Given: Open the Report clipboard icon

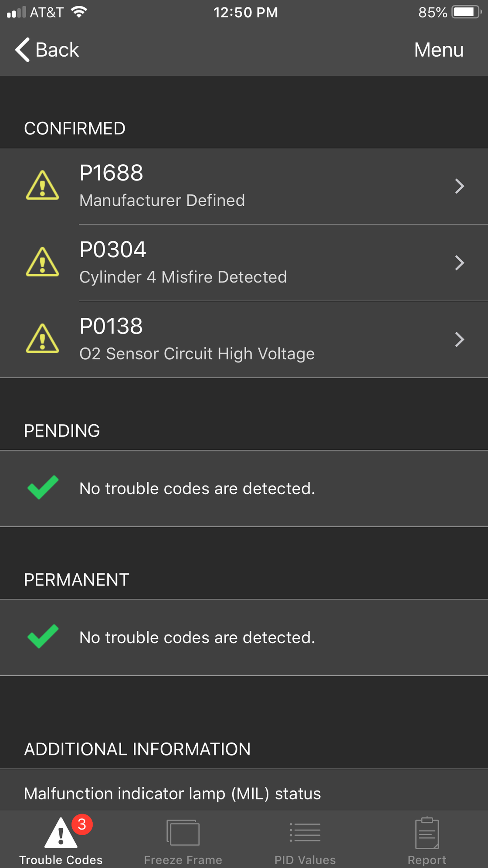Looking at the screenshot, I should pos(427,833).
